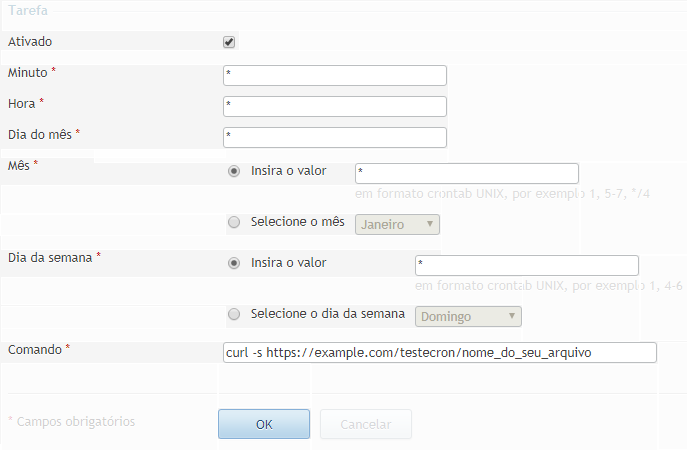This screenshot has width=687, height=450.
Task: Choose the Selecione o mês radio button
Action: [x=234, y=222]
